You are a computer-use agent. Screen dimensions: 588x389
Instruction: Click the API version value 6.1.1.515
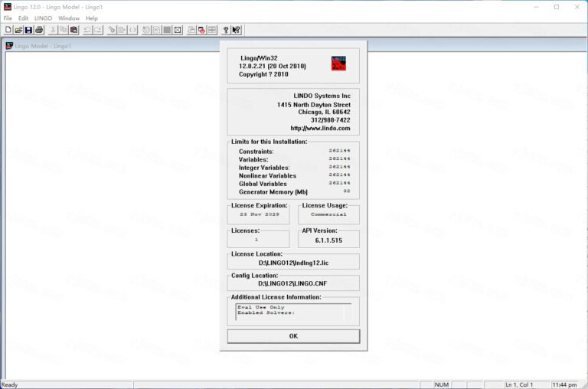328,240
